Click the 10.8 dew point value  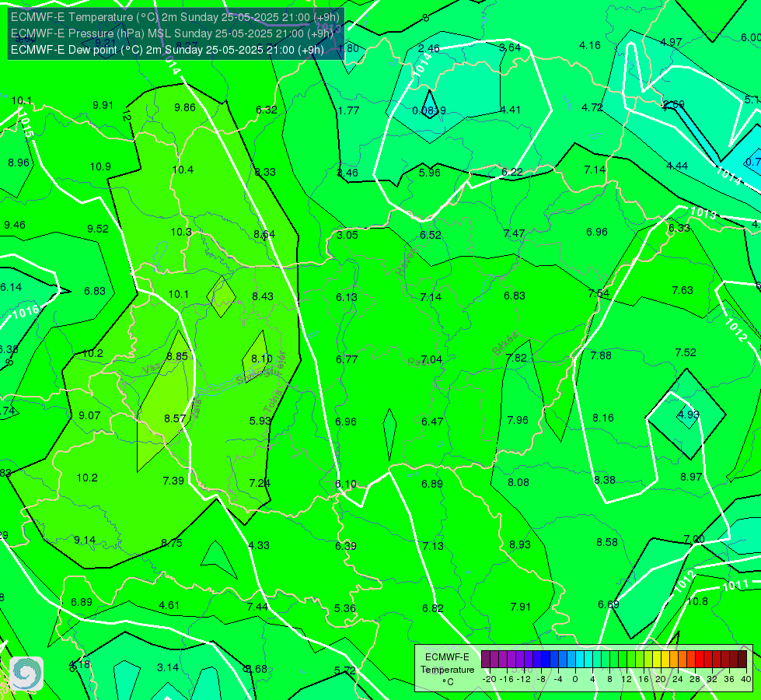[x=697, y=601]
